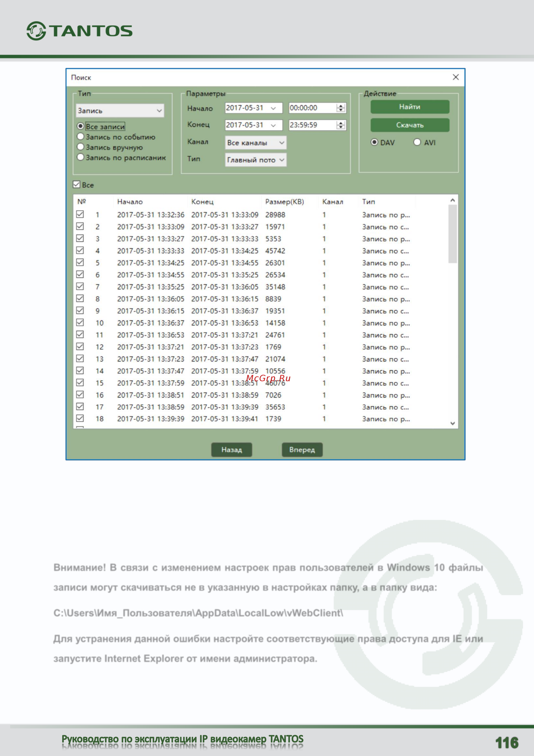Select the AVI format radio button
Image resolution: width=534 pixels, height=756 pixels.
coord(417,142)
